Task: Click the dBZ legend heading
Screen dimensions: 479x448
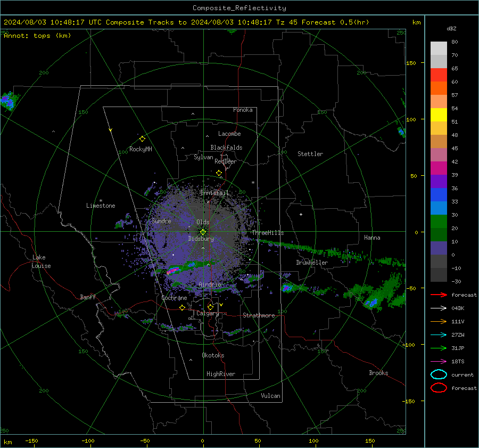Action: 451,29
